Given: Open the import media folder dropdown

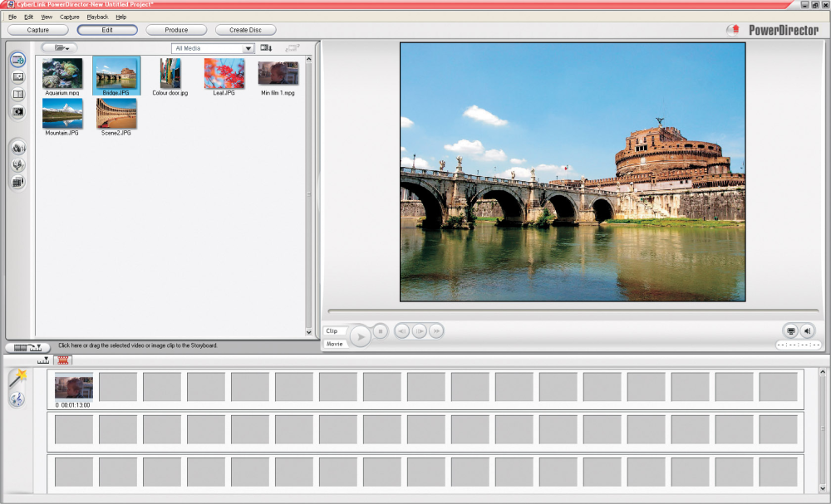Looking at the screenshot, I should pyautogui.click(x=60, y=48).
